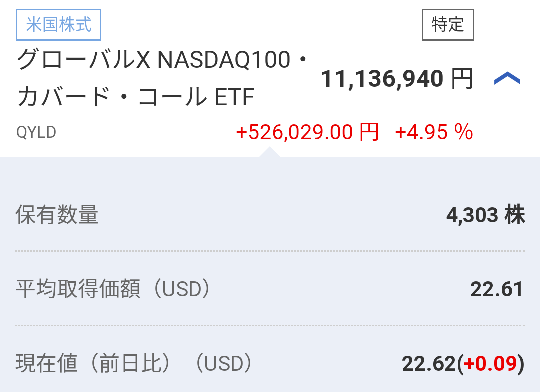This screenshot has width=540, height=392.
Task: Select the 現在値（前日比）（USD） label
Action: (134, 364)
